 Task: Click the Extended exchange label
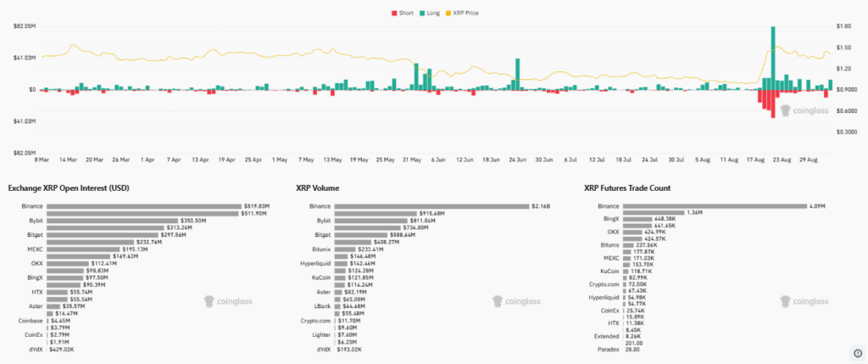click(607, 336)
